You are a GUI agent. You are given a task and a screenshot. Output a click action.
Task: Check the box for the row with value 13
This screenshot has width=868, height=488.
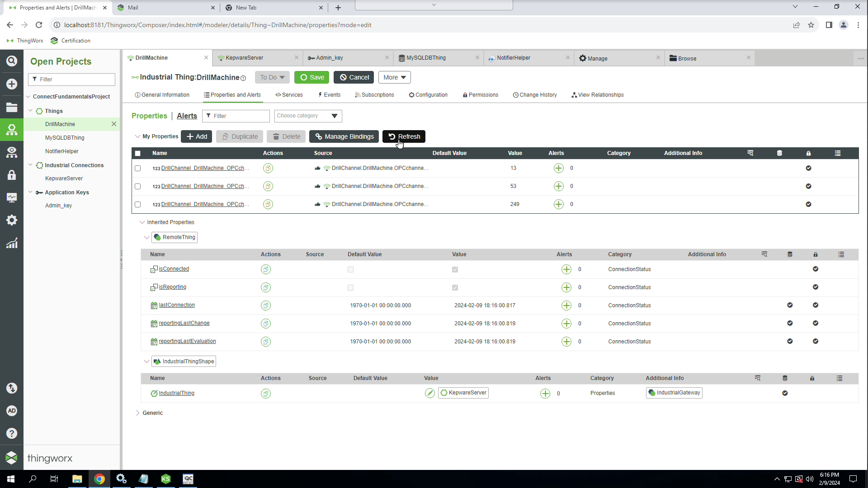pyautogui.click(x=138, y=168)
